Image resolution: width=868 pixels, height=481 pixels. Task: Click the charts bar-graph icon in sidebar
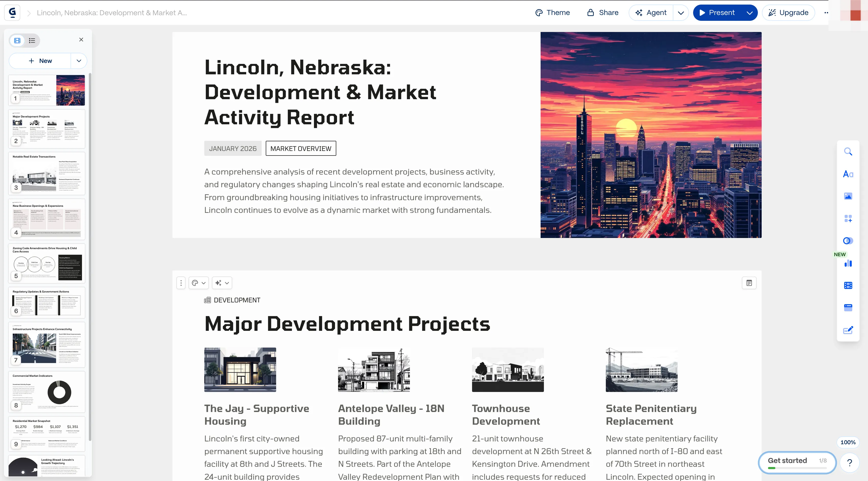click(x=848, y=263)
